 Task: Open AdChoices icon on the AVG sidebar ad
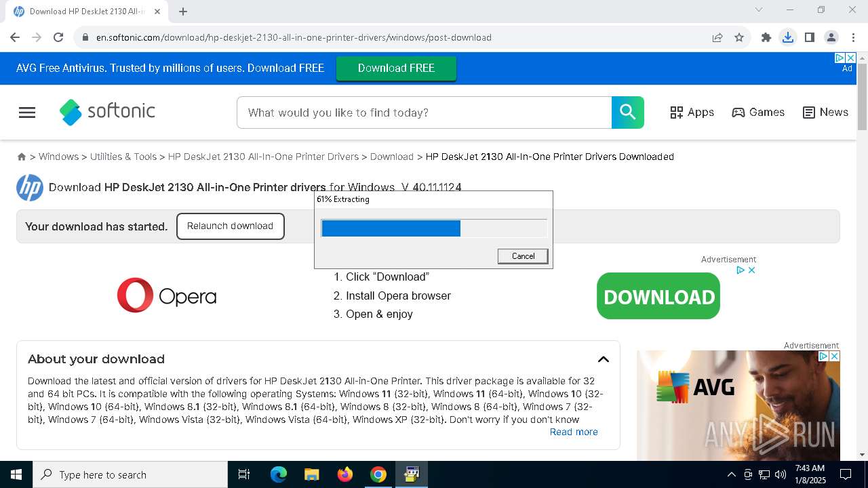coord(823,356)
